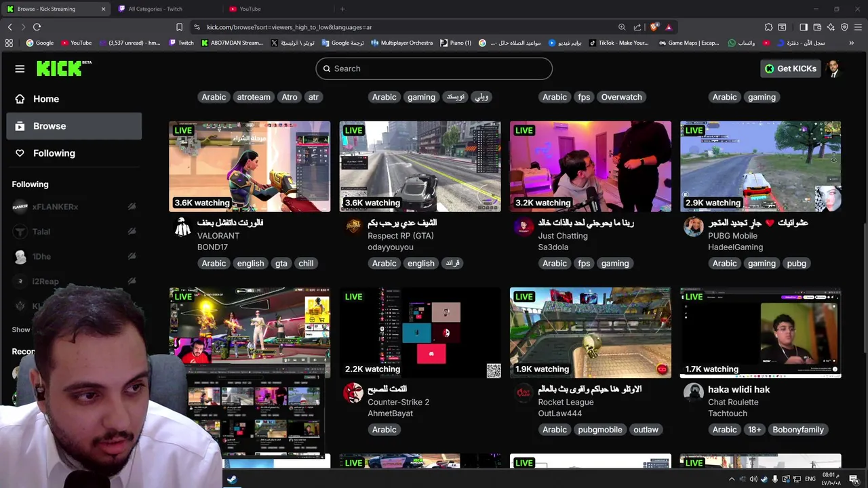868x488 pixels.
Task: Open the Steam icon in the taskbar
Action: 232,479
